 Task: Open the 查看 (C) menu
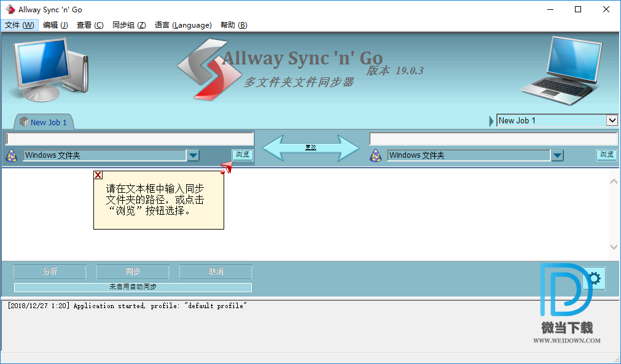coord(90,25)
